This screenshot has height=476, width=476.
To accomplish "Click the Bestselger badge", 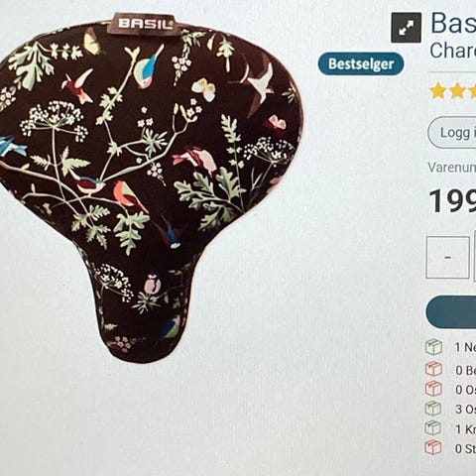I will click(x=361, y=63).
